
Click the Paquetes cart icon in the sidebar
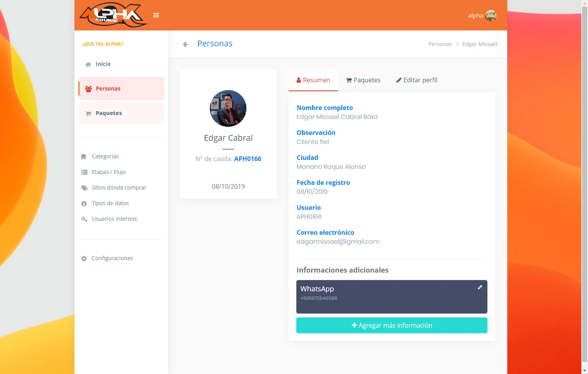88,113
